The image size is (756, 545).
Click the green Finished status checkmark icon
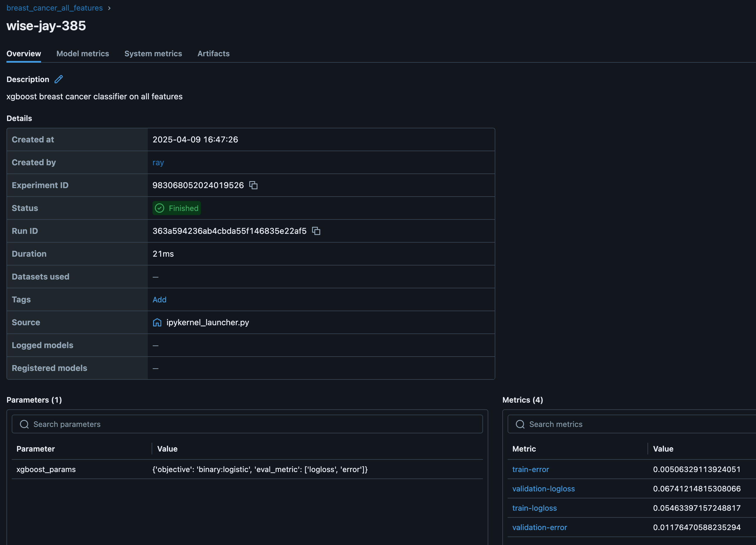(160, 208)
